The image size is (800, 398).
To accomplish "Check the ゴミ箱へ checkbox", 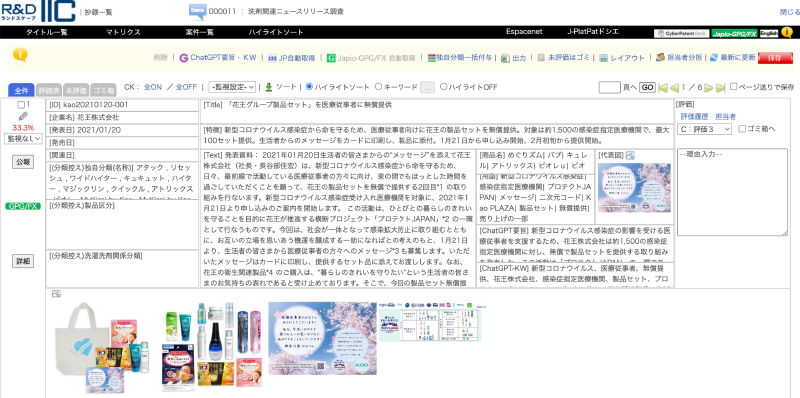I will click(x=742, y=129).
